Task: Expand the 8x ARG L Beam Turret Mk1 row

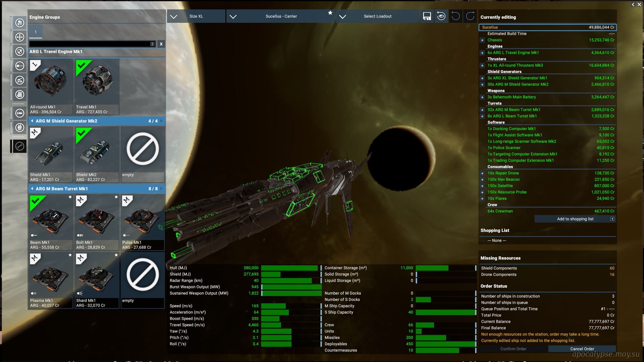Action: coord(482,116)
